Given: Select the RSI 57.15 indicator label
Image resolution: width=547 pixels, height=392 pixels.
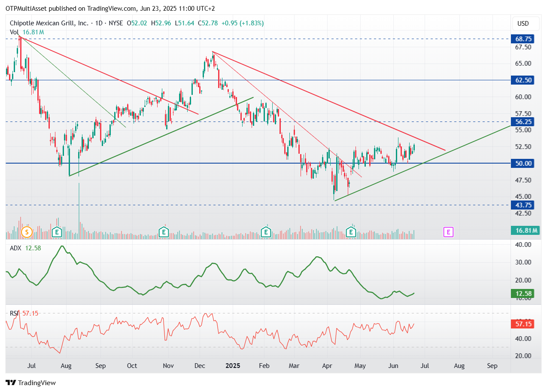Looking at the screenshot, I should pyautogui.click(x=24, y=313).
